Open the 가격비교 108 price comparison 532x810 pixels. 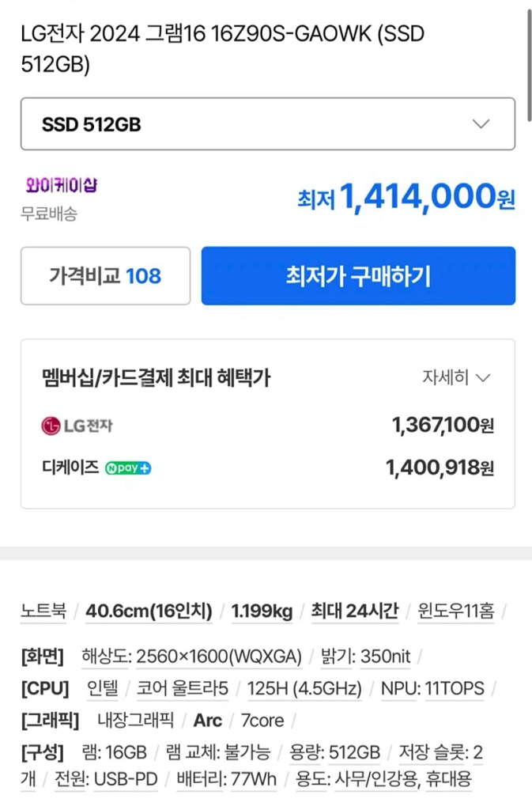pos(105,275)
